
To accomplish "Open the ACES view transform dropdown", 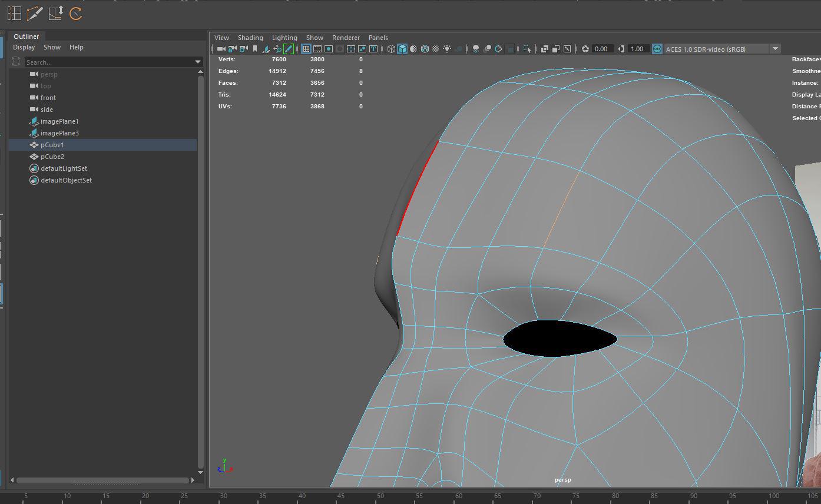I will [x=775, y=48].
